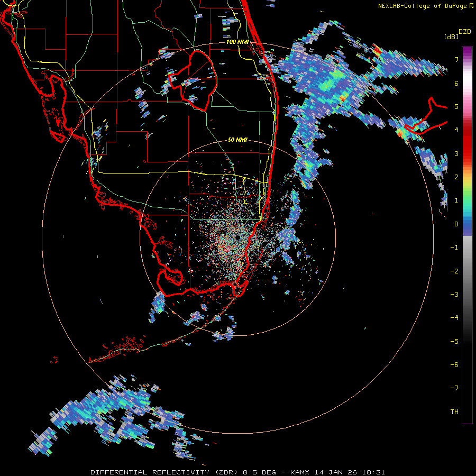476x476 pixels.
Task: Click the 5 value on color scale
Action: tap(456, 106)
